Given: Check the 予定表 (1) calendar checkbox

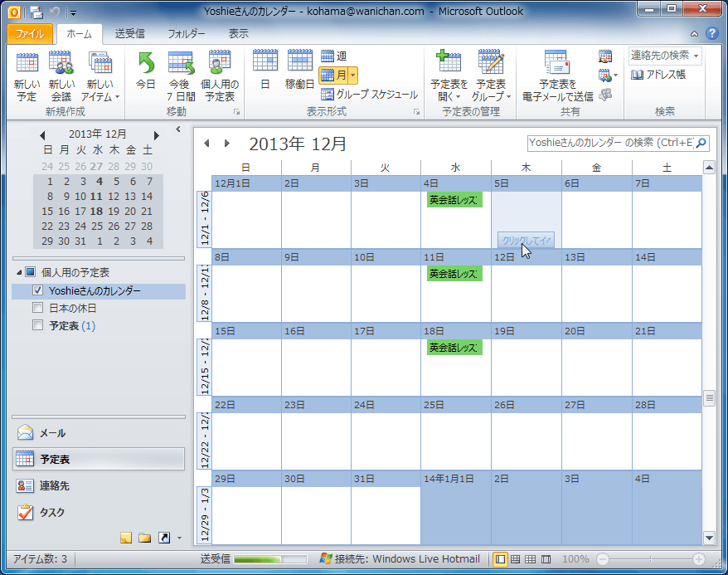Looking at the screenshot, I should pyautogui.click(x=37, y=324).
